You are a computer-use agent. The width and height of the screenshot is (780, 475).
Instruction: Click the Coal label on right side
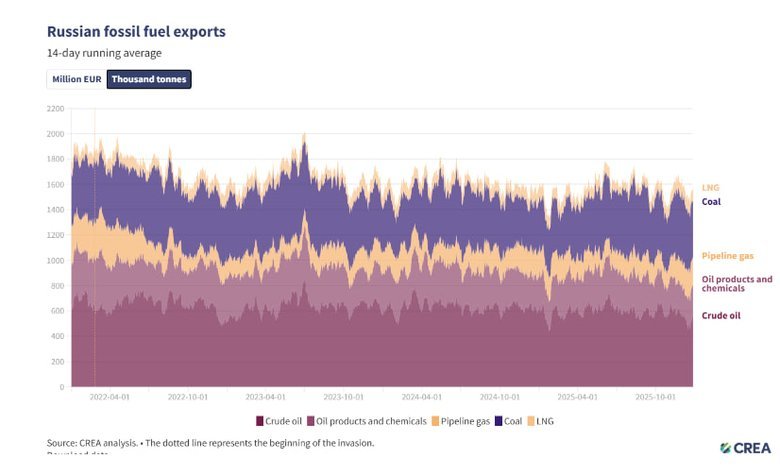pos(711,201)
